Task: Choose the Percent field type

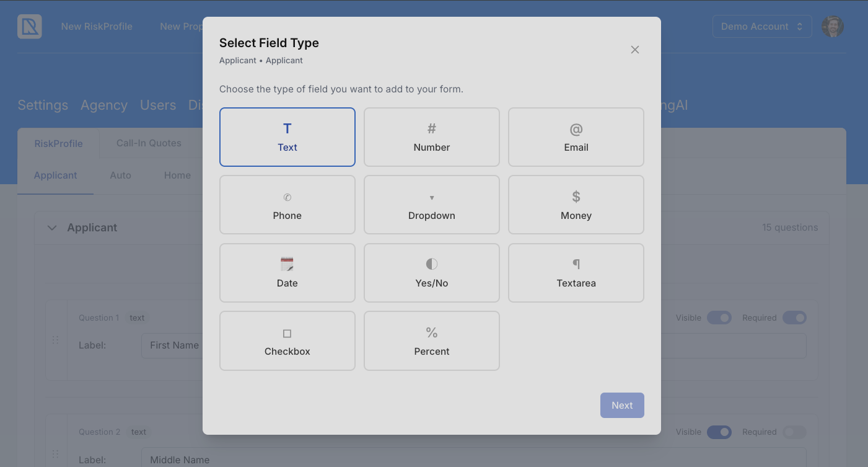Action: [x=432, y=340]
